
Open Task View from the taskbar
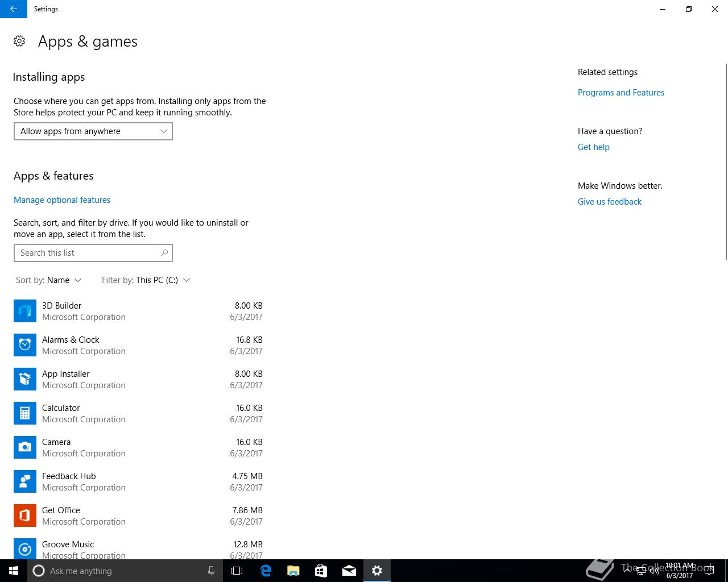coord(237,571)
